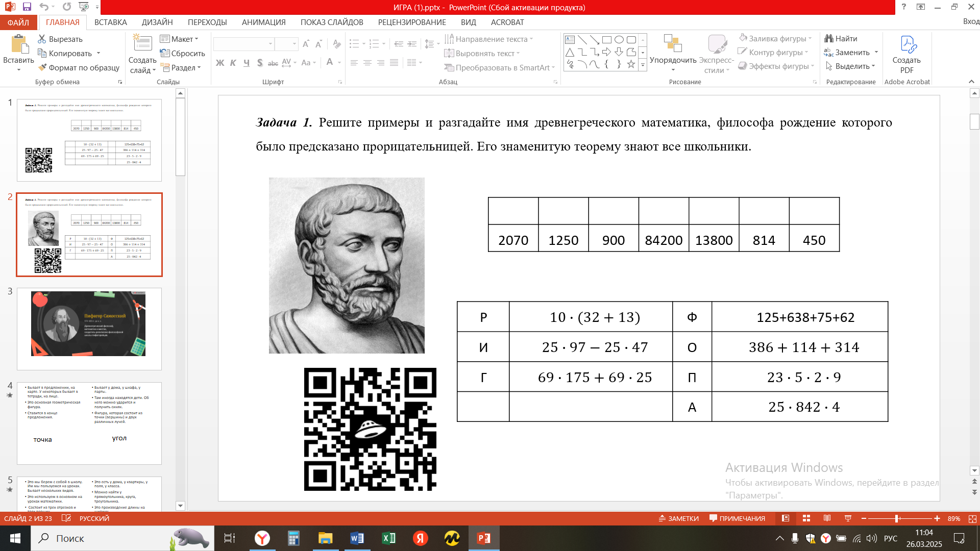
Task: Click zoom out minus button
Action: click(x=864, y=518)
